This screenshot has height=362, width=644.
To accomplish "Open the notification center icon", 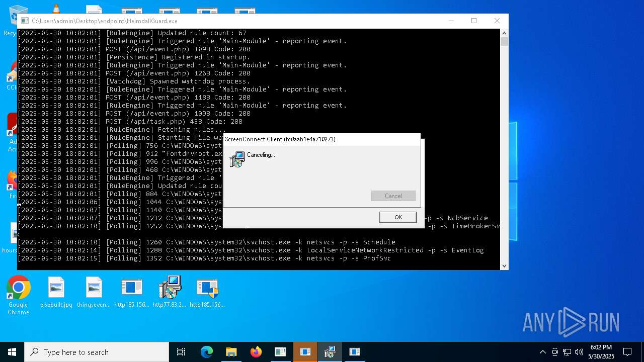I will pos(627,352).
